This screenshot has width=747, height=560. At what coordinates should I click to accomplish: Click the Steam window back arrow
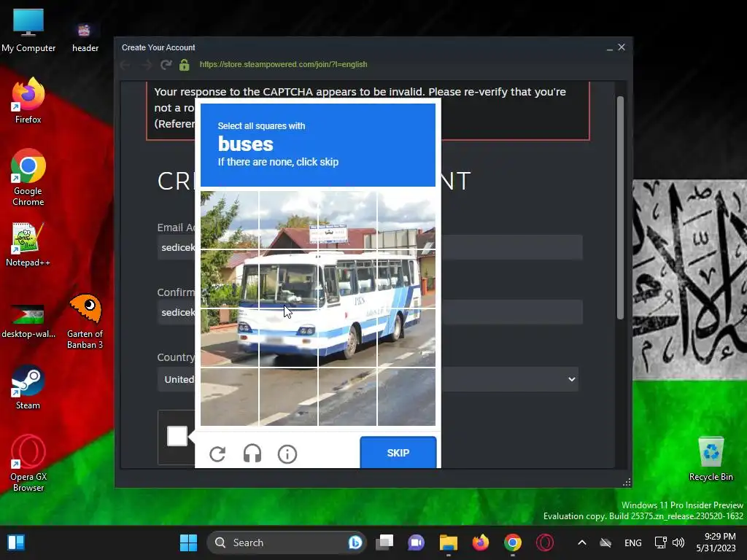point(125,65)
